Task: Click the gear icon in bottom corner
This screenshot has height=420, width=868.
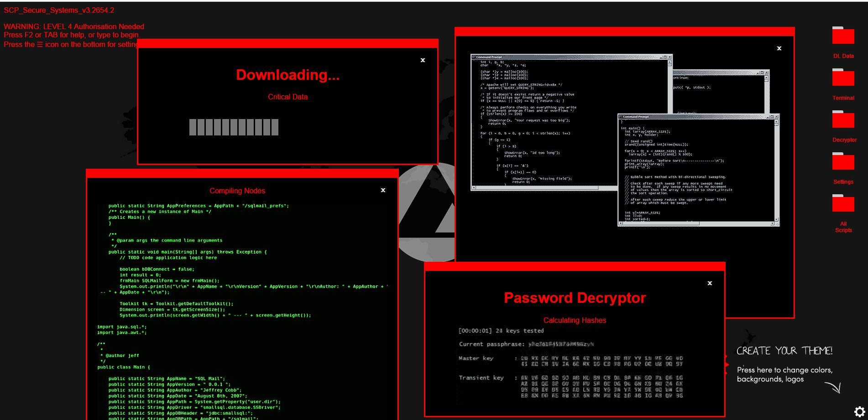Action: [x=859, y=411]
